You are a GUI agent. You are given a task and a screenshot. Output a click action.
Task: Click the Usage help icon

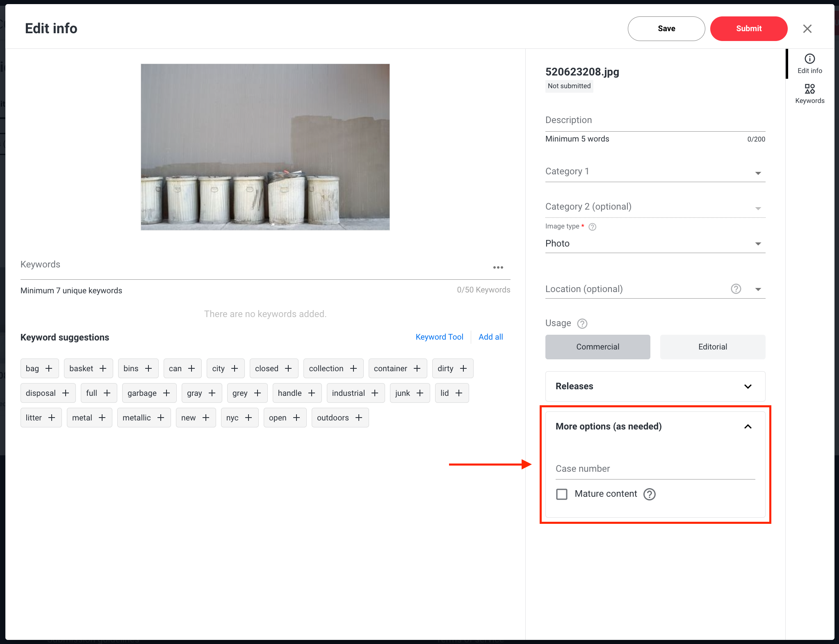tap(582, 323)
